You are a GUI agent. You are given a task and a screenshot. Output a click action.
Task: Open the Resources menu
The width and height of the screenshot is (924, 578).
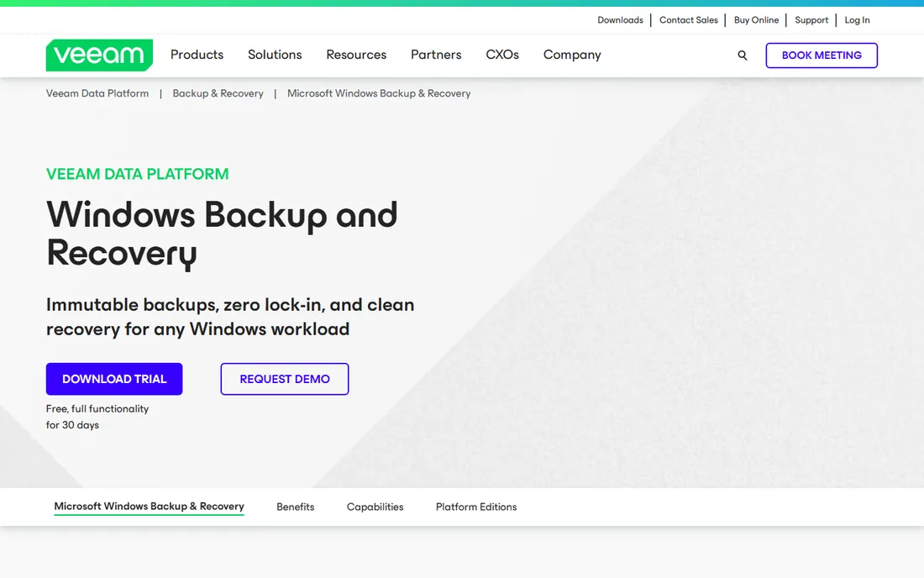tap(356, 55)
